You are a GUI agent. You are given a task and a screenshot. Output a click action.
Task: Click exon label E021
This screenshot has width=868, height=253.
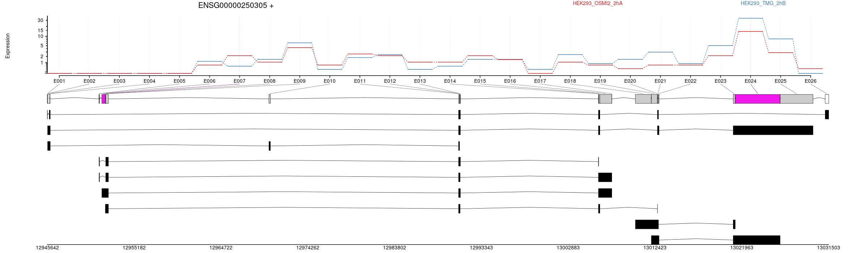click(660, 81)
